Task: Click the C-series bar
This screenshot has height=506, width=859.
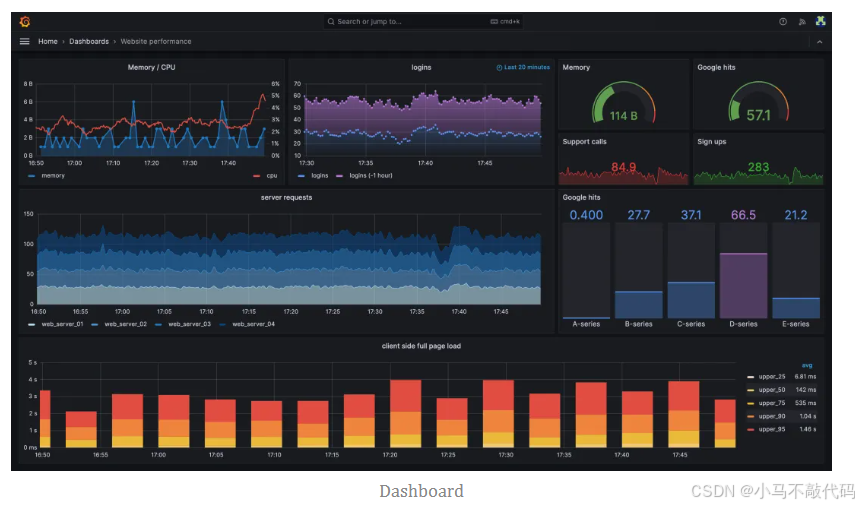Action: (691, 300)
